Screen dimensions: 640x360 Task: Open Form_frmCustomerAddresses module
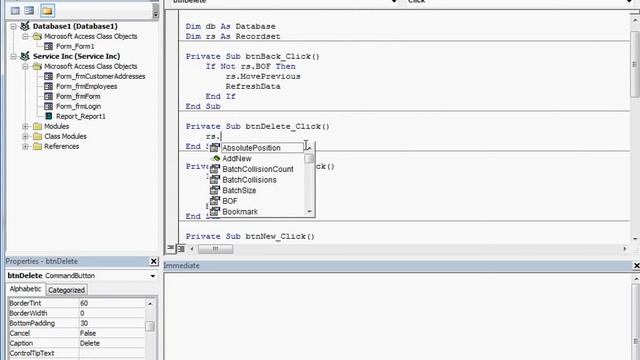(100, 76)
